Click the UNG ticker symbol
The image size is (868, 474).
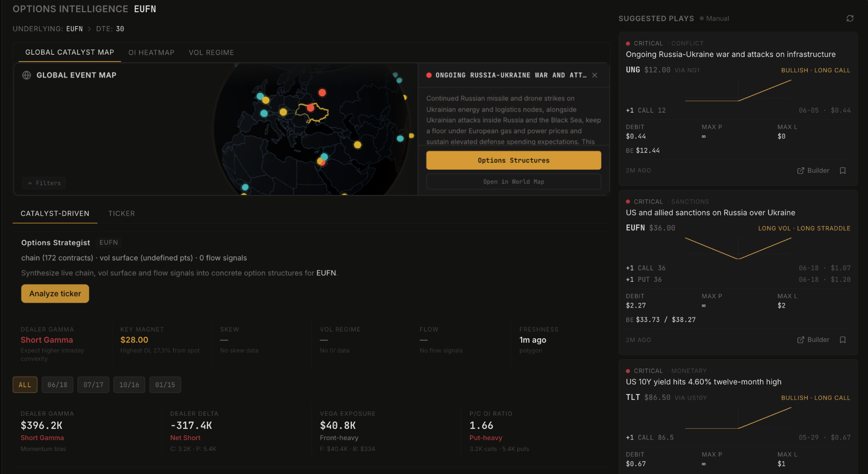633,70
